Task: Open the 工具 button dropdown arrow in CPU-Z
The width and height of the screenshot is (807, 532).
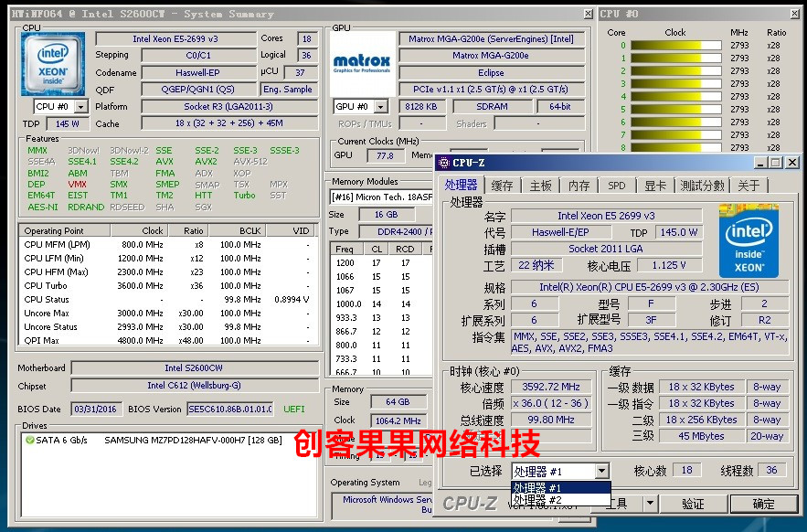Action: (x=650, y=503)
